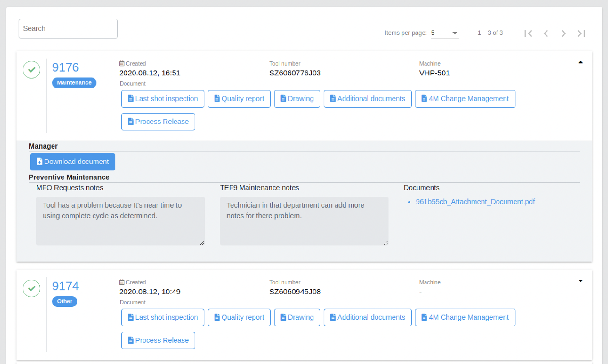Click the calendar icon beside Created on 9174
Screen dimensions: 608x364
[122, 282]
